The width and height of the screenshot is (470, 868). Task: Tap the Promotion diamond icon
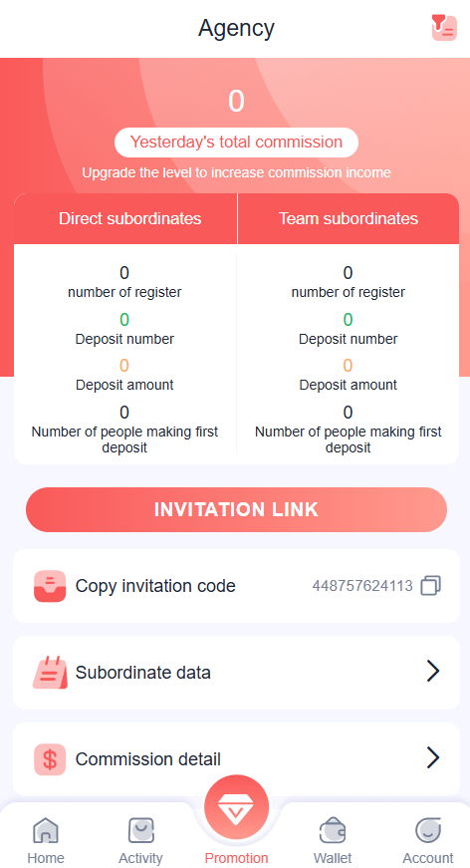pyautogui.click(x=236, y=806)
